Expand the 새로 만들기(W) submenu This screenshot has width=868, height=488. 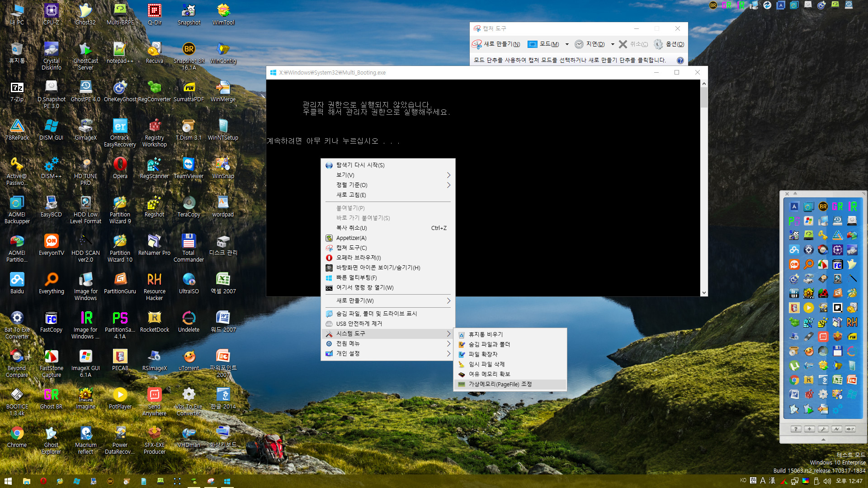[x=388, y=300]
